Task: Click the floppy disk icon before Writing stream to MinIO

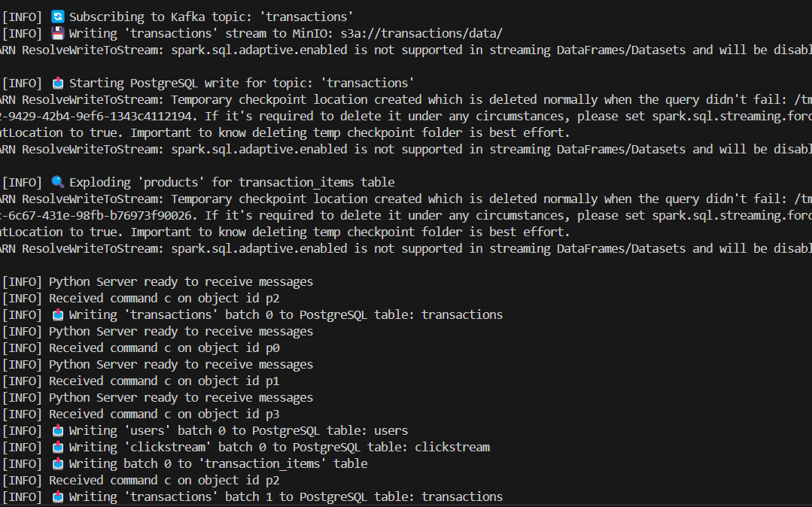Action: pyautogui.click(x=57, y=33)
